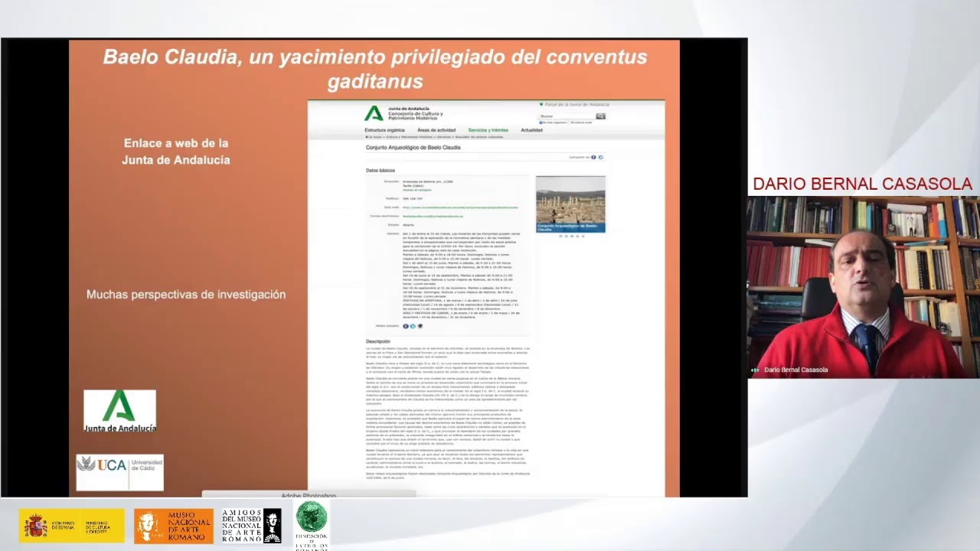Viewport: 980px width, 551px height.
Task: Share page via Twitter icon beside Compartir en
Action: pos(600,157)
